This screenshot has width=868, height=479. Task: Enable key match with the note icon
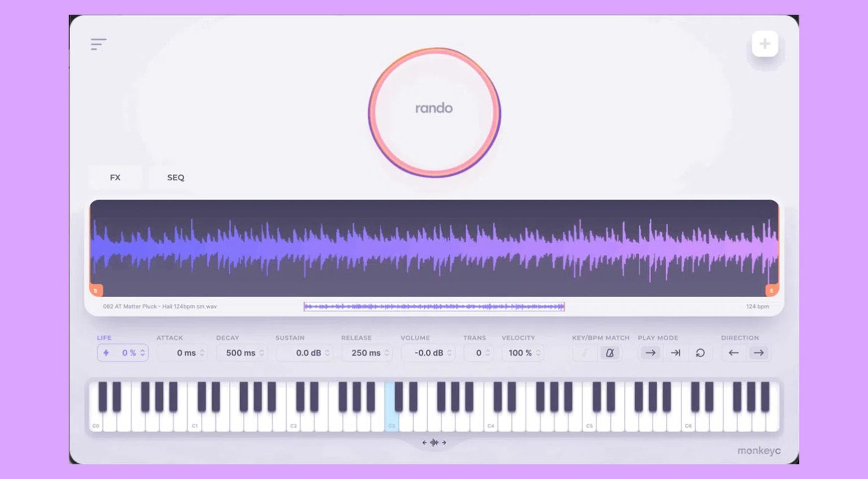pyautogui.click(x=585, y=352)
